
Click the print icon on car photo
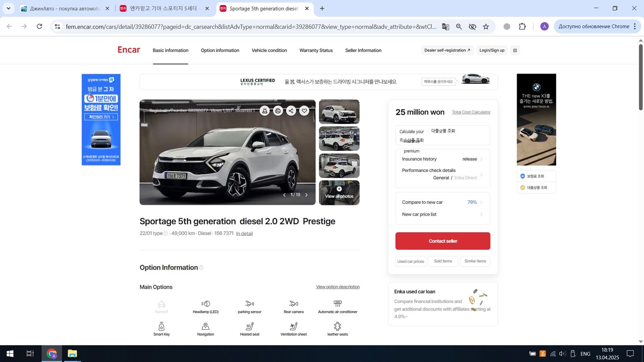click(278, 111)
